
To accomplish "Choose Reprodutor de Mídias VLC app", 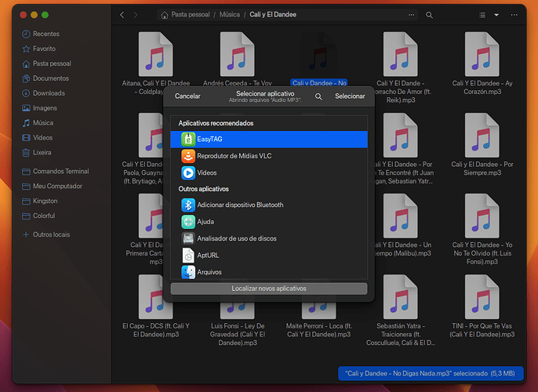I will pyautogui.click(x=269, y=156).
